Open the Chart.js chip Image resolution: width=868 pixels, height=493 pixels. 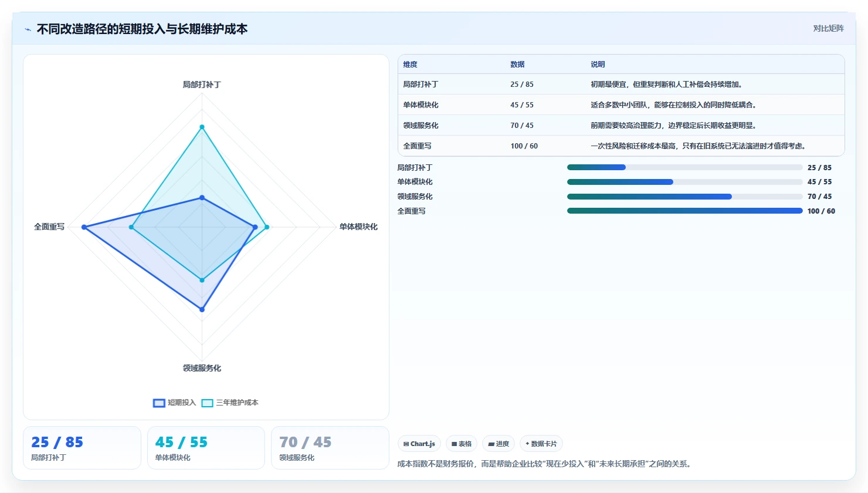(x=419, y=444)
